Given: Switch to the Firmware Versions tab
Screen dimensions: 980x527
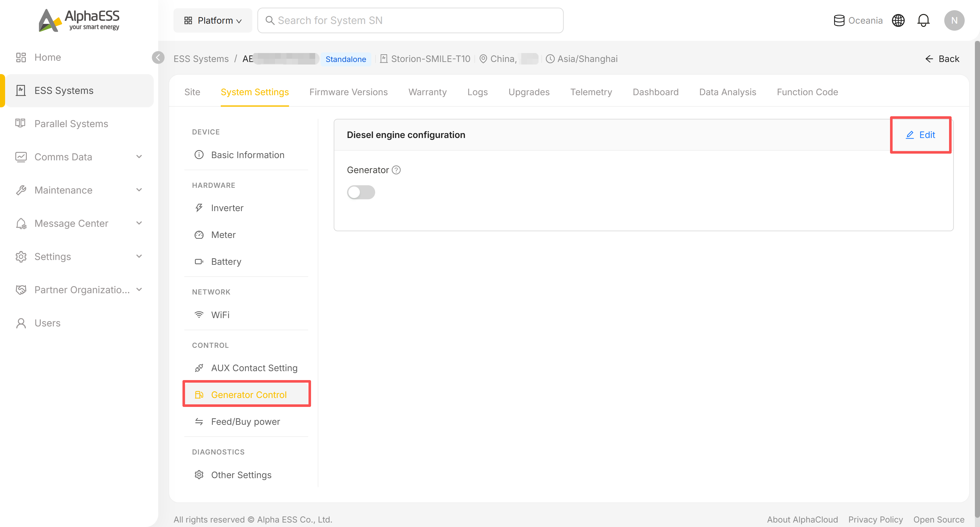Looking at the screenshot, I should (x=348, y=92).
